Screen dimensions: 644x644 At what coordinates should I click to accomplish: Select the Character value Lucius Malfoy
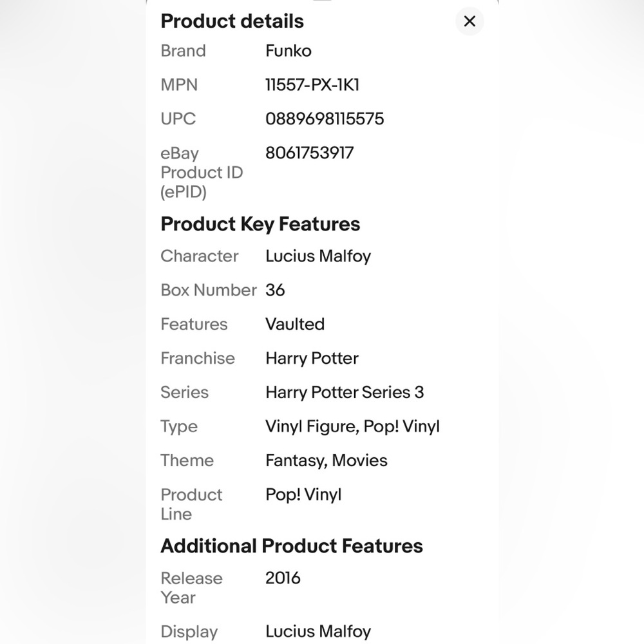(318, 256)
